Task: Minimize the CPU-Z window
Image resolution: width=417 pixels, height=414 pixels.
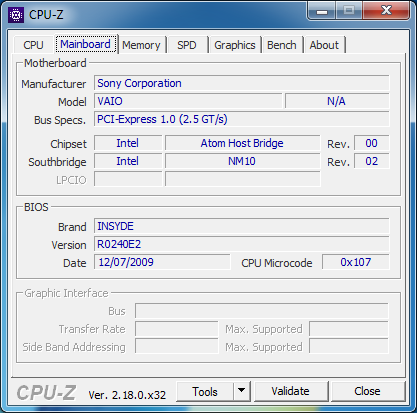Action: (x=322, y=11)
